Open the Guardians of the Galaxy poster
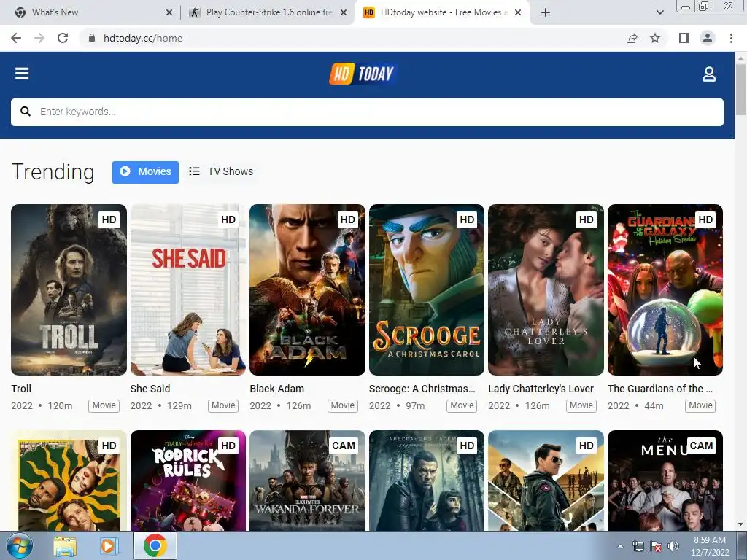 coord(665,289)
